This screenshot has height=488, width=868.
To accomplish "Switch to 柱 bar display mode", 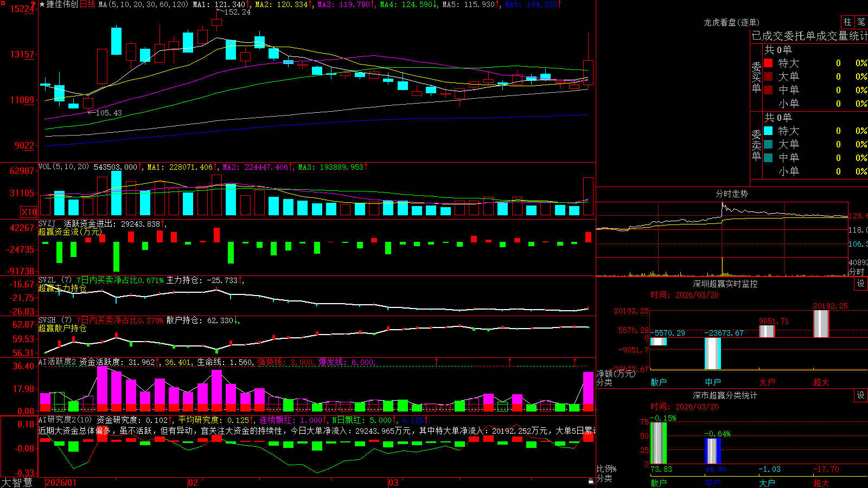I will click(847, 22).
